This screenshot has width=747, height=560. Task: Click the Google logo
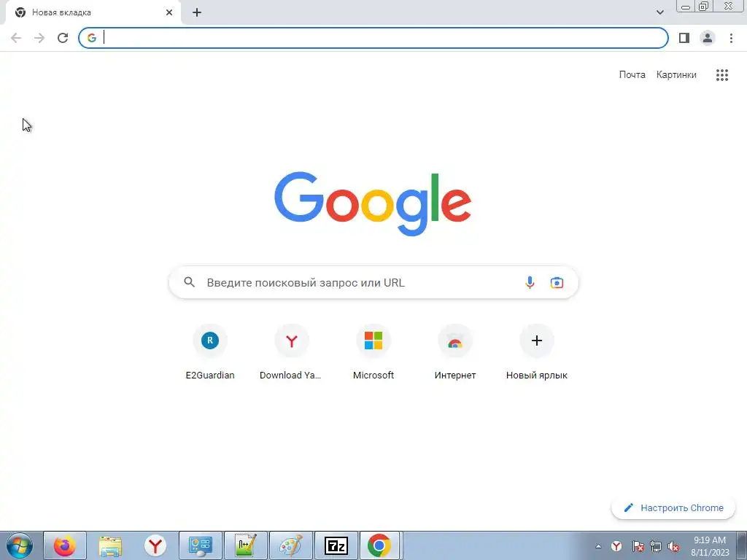click(373, 203)
